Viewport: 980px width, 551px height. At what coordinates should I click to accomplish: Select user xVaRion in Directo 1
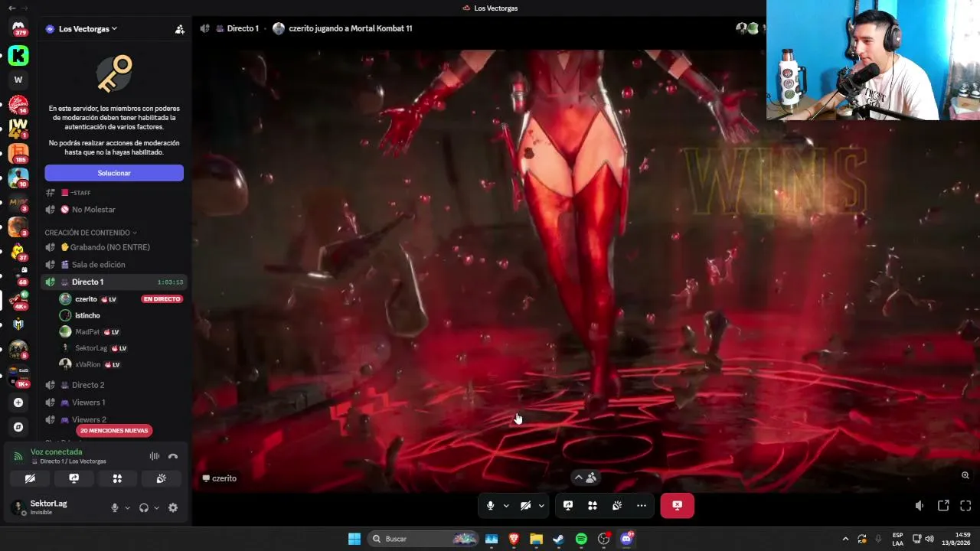tap(121, 365)
